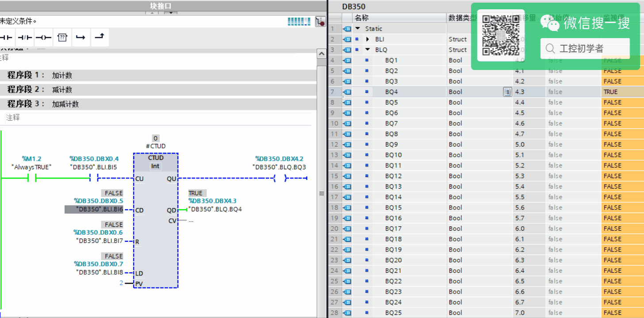Click the tag icon in the BQ16 row
The height and width of the screenshot is (318, 644).
(347, 218)
